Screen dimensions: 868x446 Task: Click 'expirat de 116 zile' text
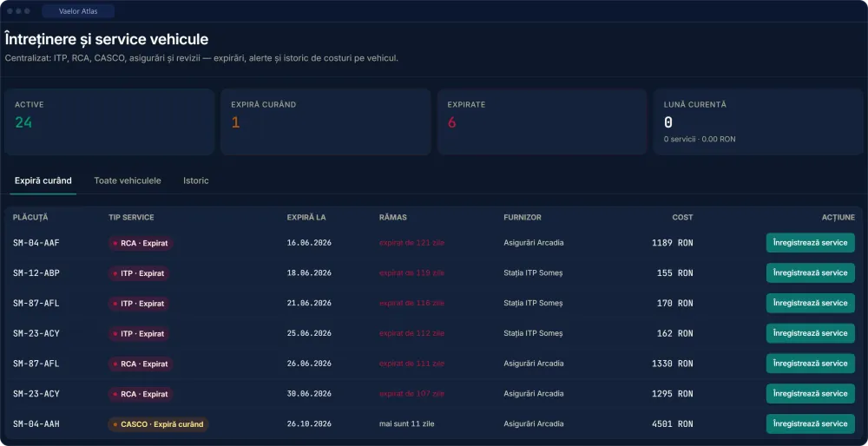pyautogui.click(x=411, y=303)
